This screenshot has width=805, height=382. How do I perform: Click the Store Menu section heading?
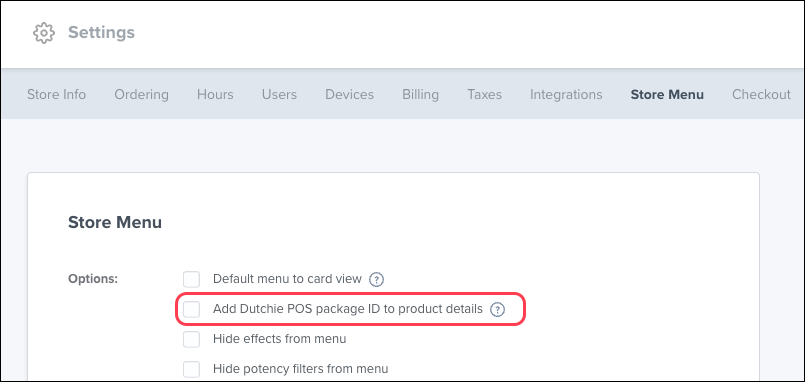115,222
